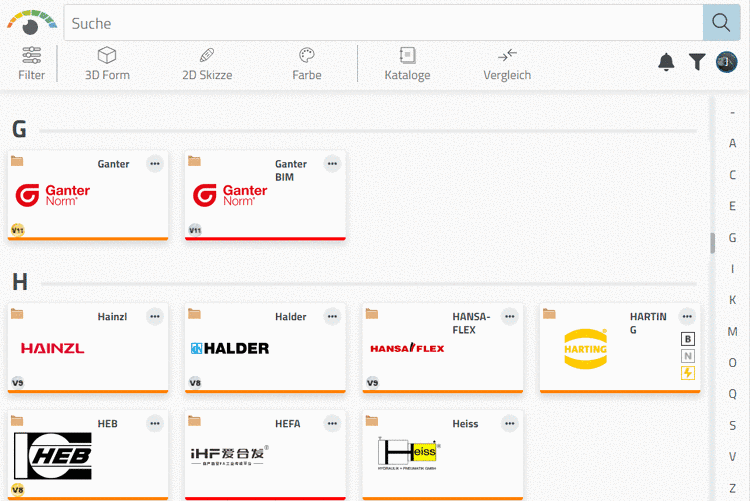Open the Kataloge view
Image resolution: width=750 pixels, height=501 pixels.
pyautogui.click(x=408, y=64)
